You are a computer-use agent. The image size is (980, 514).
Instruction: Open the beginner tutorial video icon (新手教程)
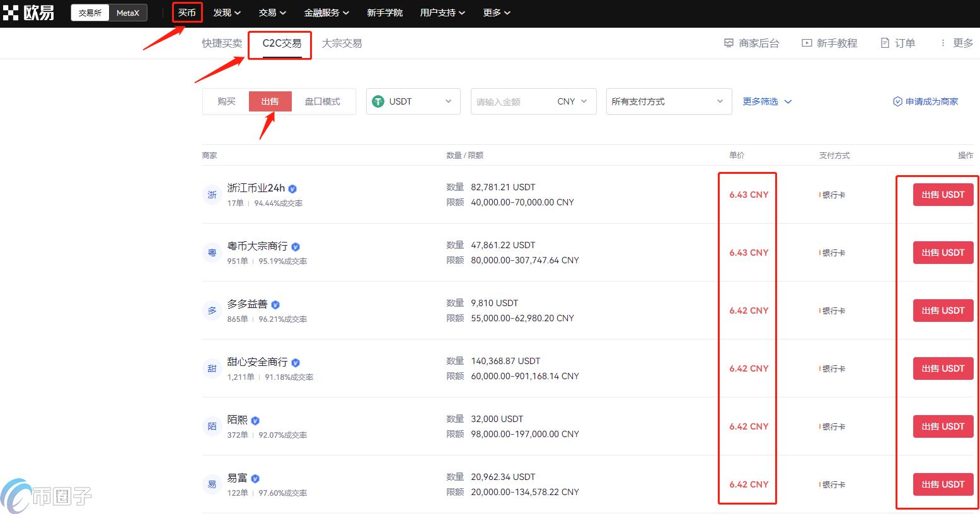807,43
